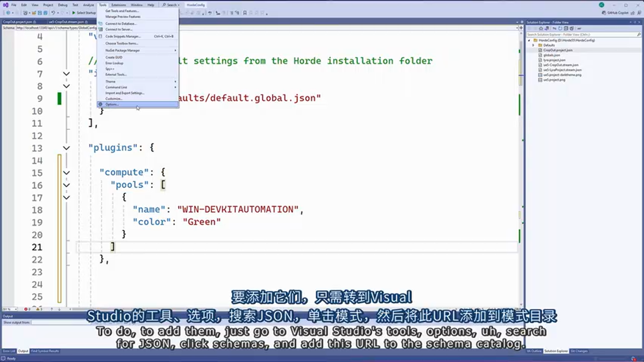Click the green Select Startup run arrow
This screenshot has height=362, width=644.
[x=74, y=13]
